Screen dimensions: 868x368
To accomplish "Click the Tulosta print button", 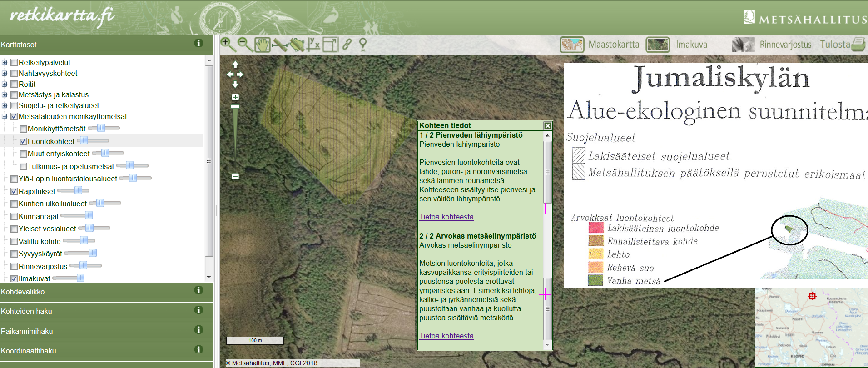I will pyautogui.click(x=842, y=45).
